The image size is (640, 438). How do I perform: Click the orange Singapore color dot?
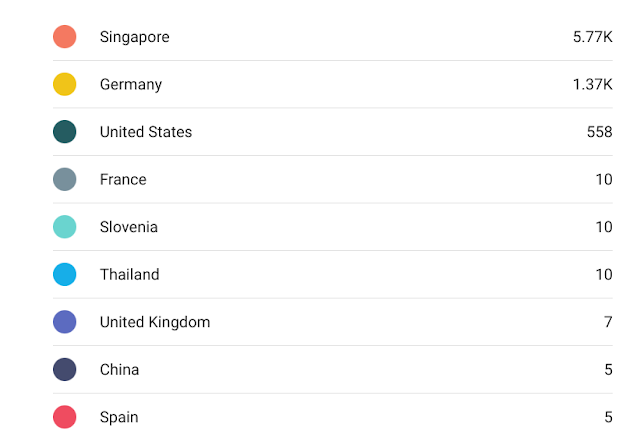coord(64,37)
